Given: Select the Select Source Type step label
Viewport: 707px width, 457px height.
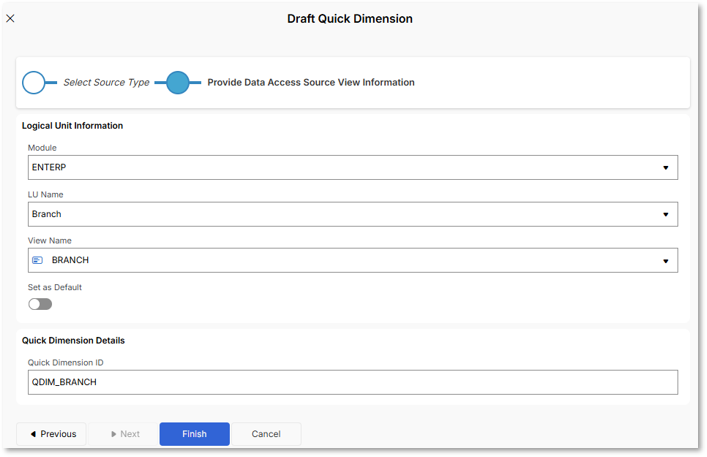Looking at the screenshot, I should 106,82.
